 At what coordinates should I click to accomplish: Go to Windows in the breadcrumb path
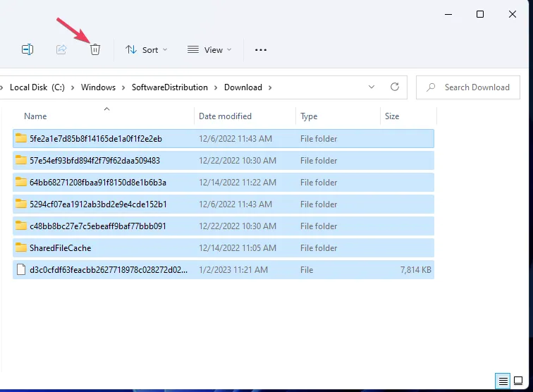click(x=98, y=87)
